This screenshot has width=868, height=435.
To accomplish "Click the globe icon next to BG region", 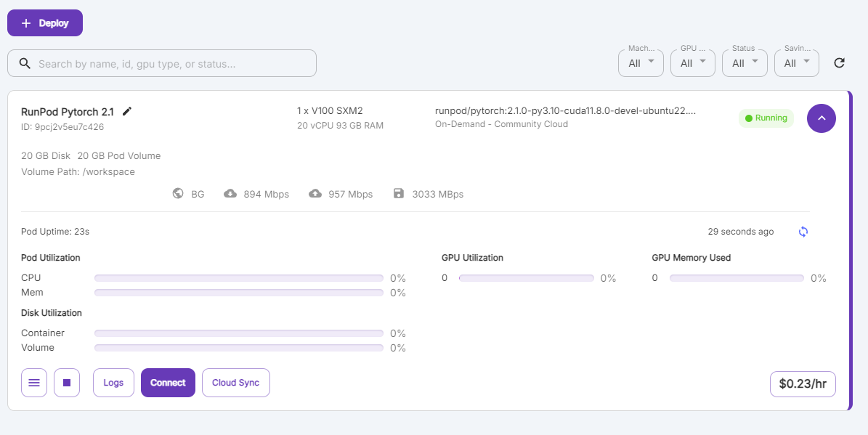I will (x=178, y=193).
